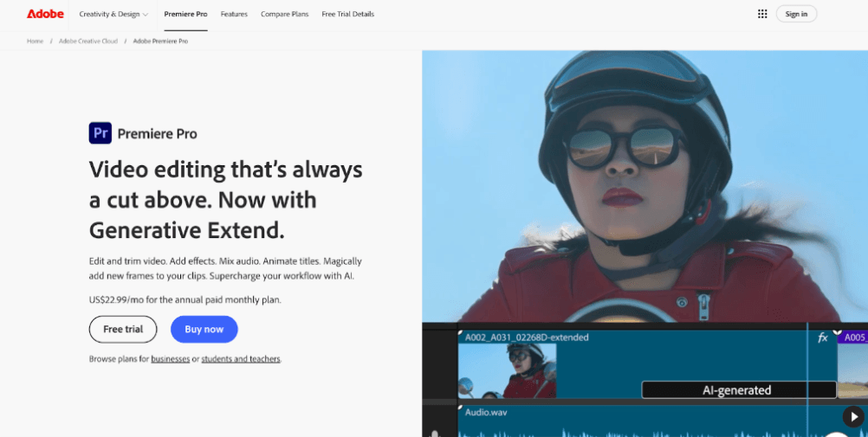Click the A002_A031_02268D-extended clip name

527,337
